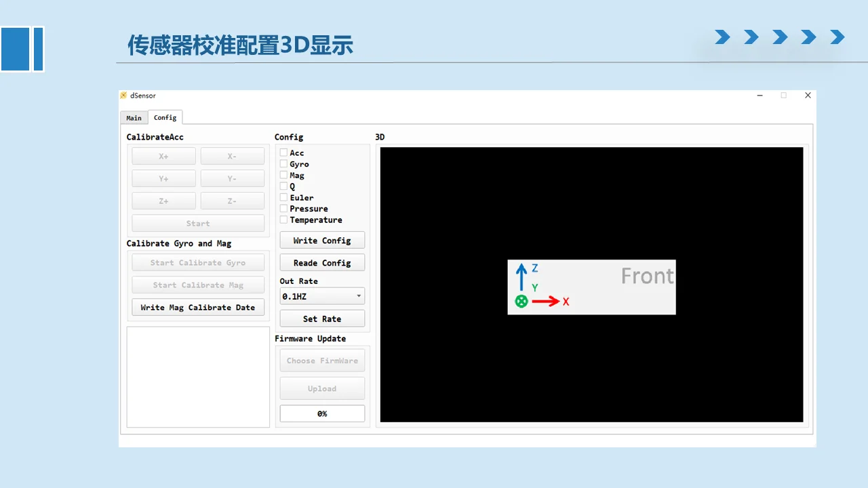Click the Y- calibration button
Screen dimensions: 868x488
tap(233, 179)
